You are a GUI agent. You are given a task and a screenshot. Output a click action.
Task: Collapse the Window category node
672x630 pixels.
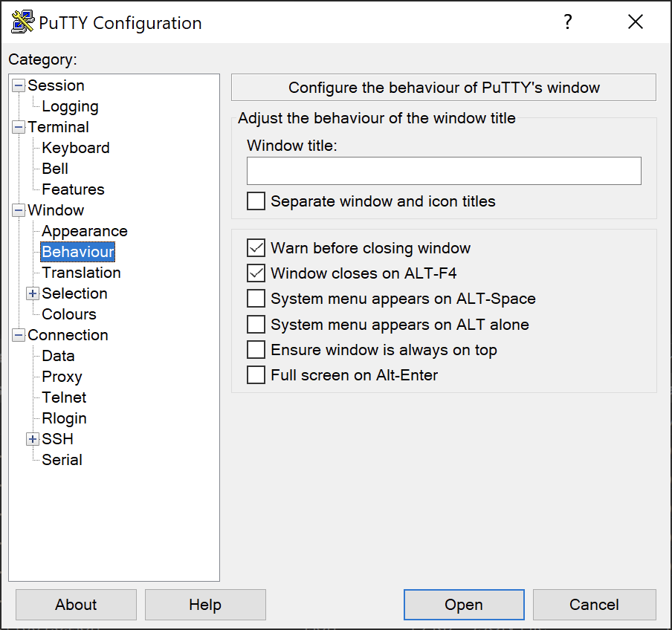click(19, 210)
